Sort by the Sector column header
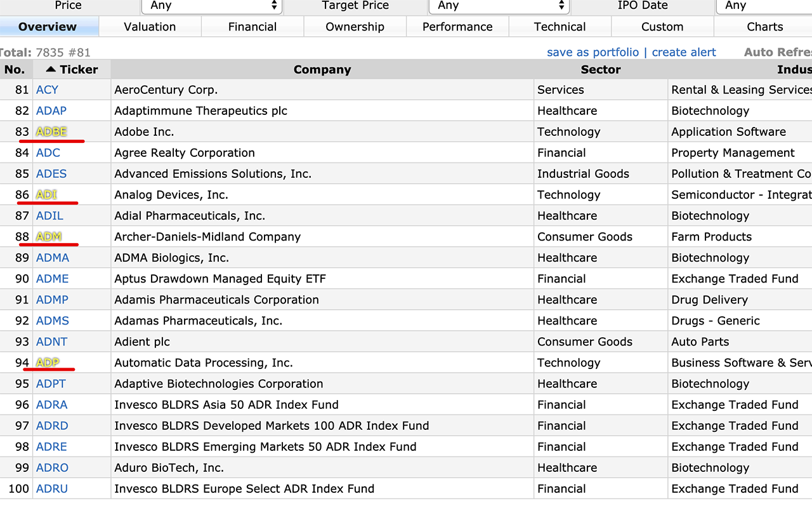 [x=601, y=69]
